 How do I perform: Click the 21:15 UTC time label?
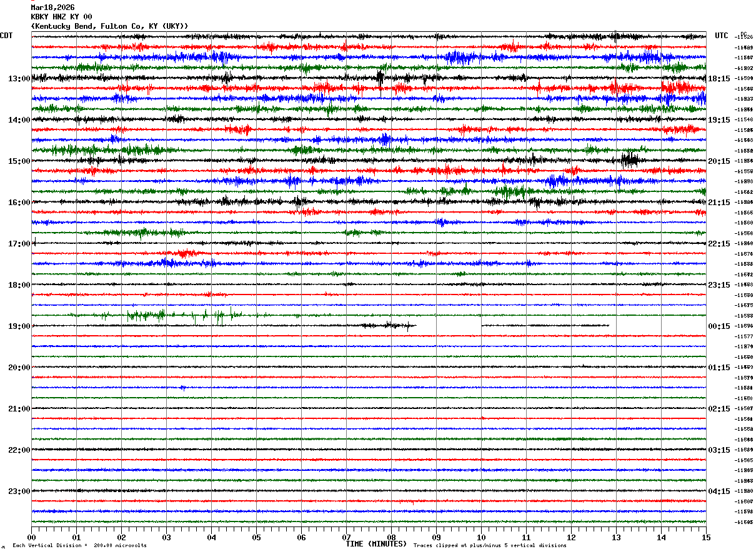719,202
